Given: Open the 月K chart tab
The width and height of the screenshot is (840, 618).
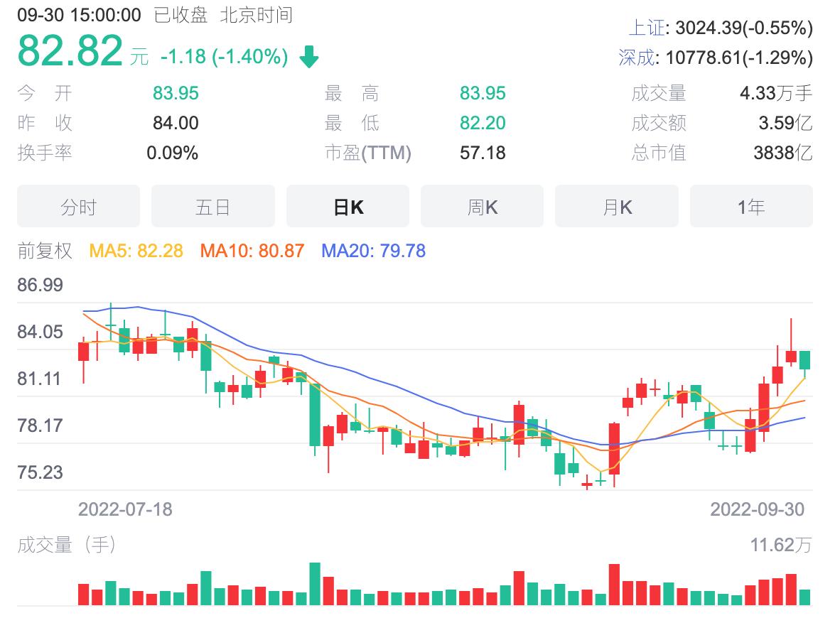Looking at the screenshot, I should 617,206.
